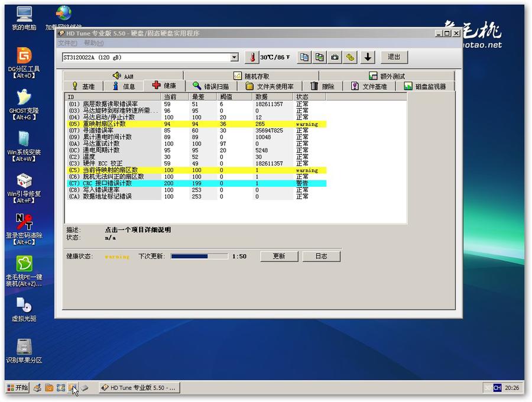
Task: Select the (C5) 当前待映射的扇区数 row
Action: pos(196,170)
